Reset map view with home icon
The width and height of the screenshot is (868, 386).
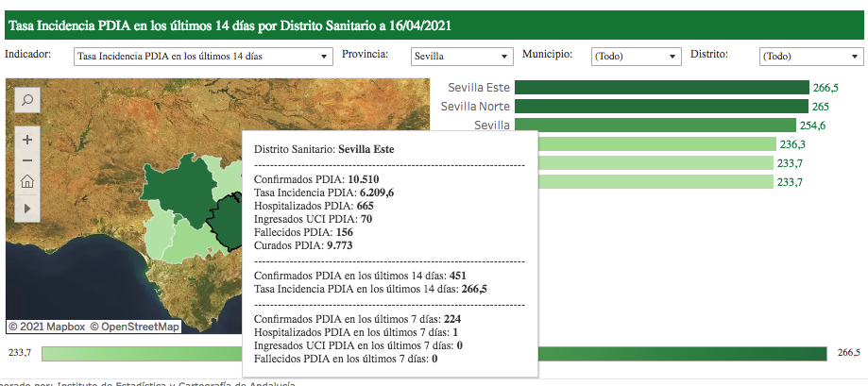click(27, 182)
